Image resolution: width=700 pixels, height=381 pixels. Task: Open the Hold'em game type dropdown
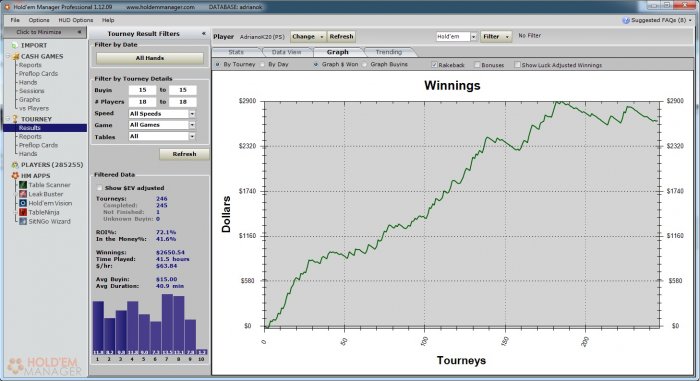coord(474,37)
